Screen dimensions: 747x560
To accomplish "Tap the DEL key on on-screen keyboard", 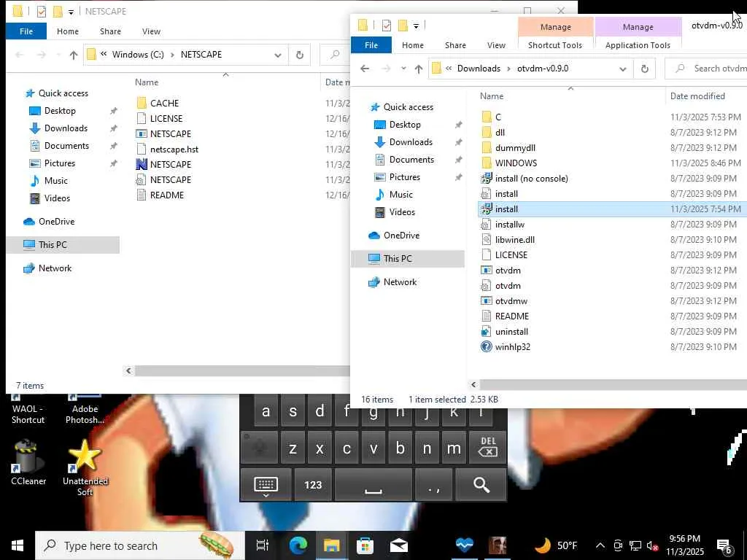I will 487,448.
